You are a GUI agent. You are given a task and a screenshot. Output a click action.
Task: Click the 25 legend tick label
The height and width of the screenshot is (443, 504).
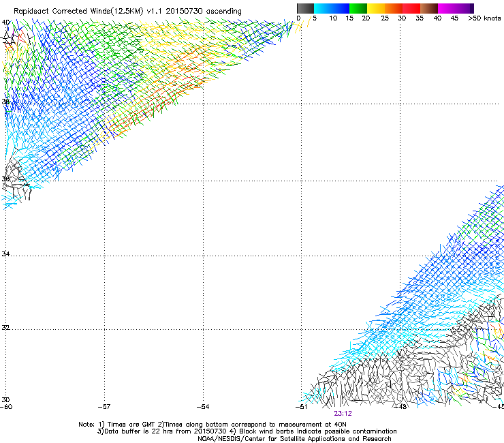point(385,18)
